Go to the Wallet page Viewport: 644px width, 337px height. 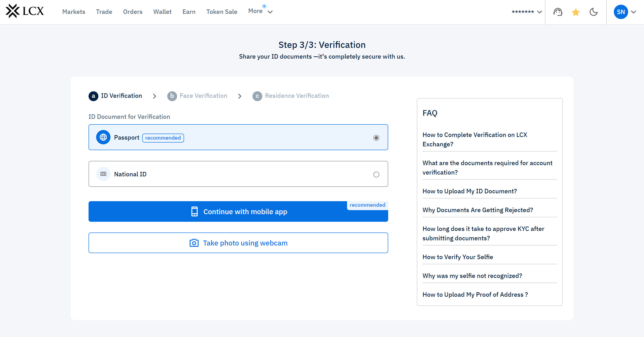point(162,12)
